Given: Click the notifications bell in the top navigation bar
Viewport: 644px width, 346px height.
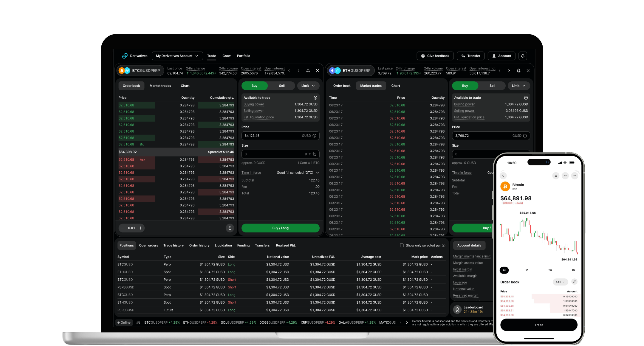Looking at the screenshot, I should (x=523, y=56).
